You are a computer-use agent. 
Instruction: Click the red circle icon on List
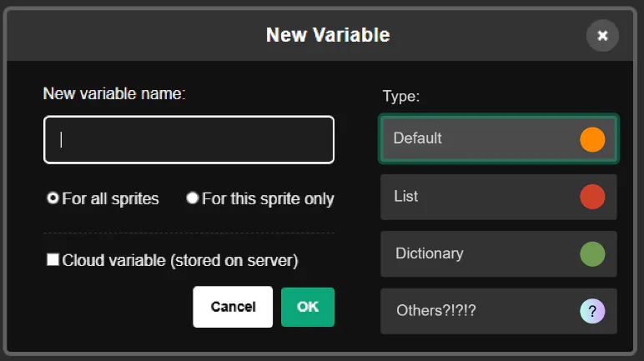pyautogui.click(x=592, y=197)
